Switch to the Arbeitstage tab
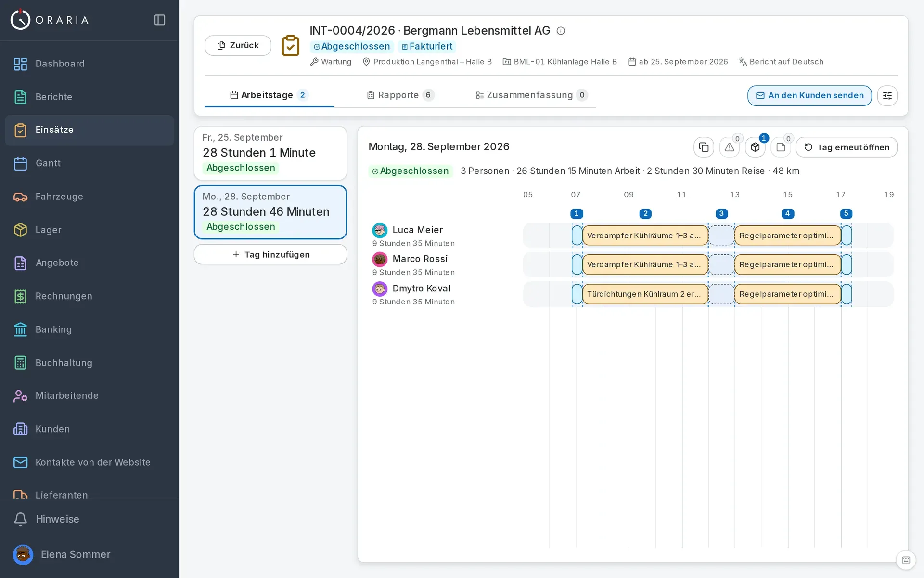 tap(269, 95)
